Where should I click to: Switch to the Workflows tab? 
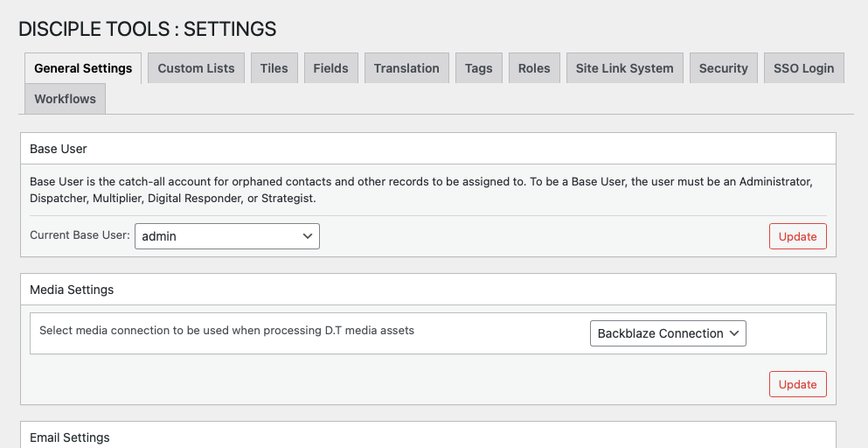(x=65, y=99)
